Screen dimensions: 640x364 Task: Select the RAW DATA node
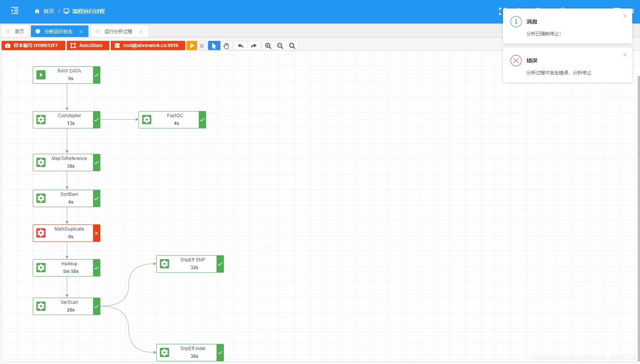pos(66,75)
